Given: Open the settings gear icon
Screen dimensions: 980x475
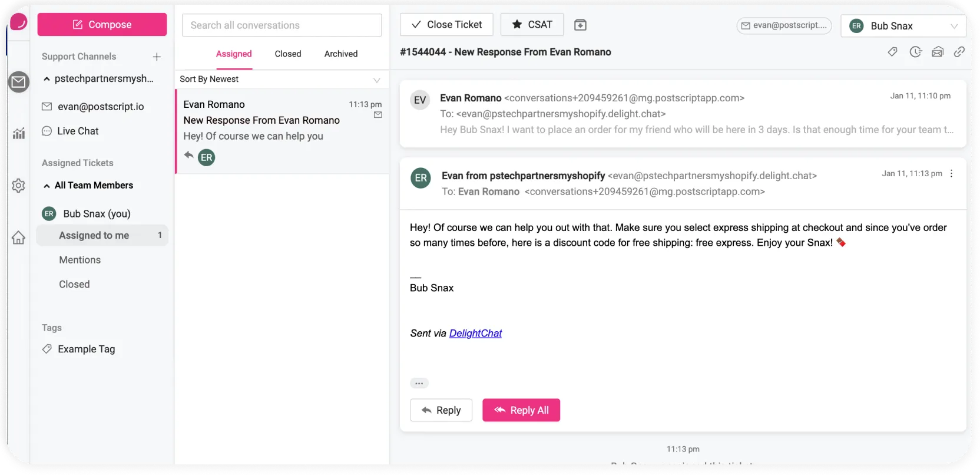Looking at the screenshot, I should pos(18,186).
